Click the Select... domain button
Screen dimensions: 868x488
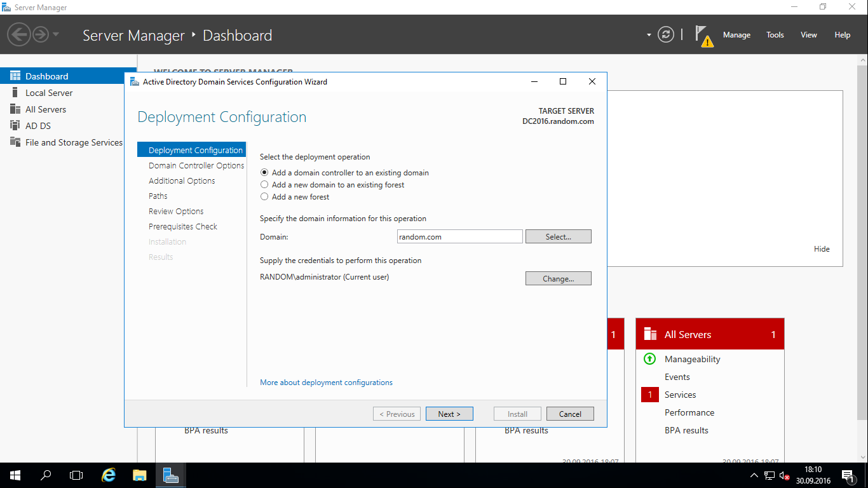pyautogui.click(x=559, y=237)
